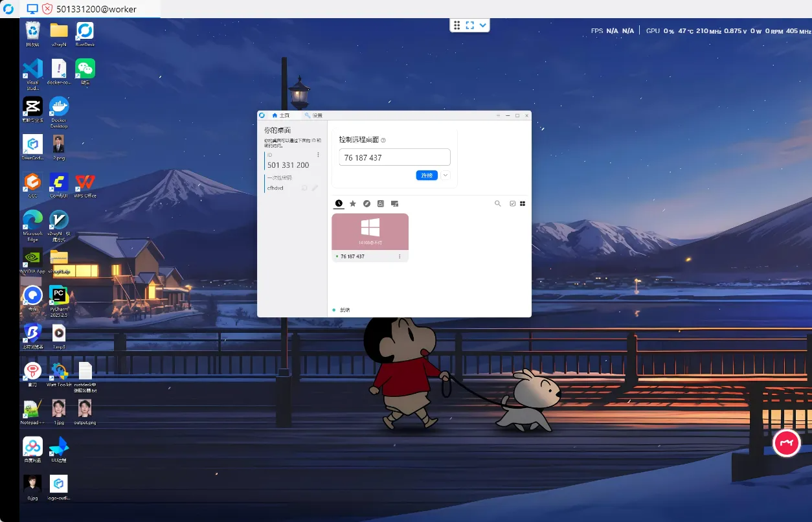Open the 76 187 437 card options menu
The image size is (812, 522).
(400, 256)
